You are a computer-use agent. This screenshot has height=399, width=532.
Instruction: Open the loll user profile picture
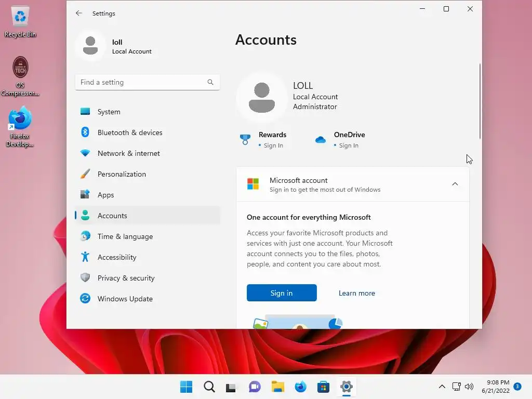pos(90,46)
